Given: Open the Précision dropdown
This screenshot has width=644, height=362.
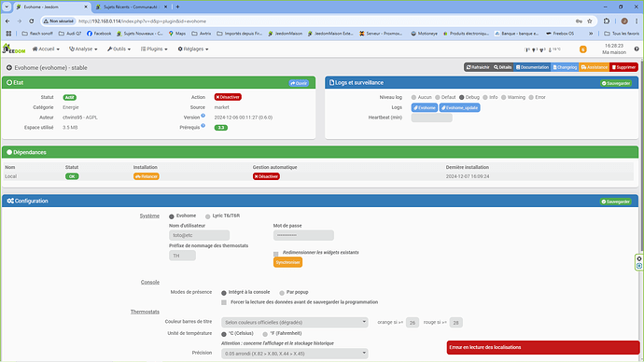Looking at the screenshot, I should click(295, 354).
